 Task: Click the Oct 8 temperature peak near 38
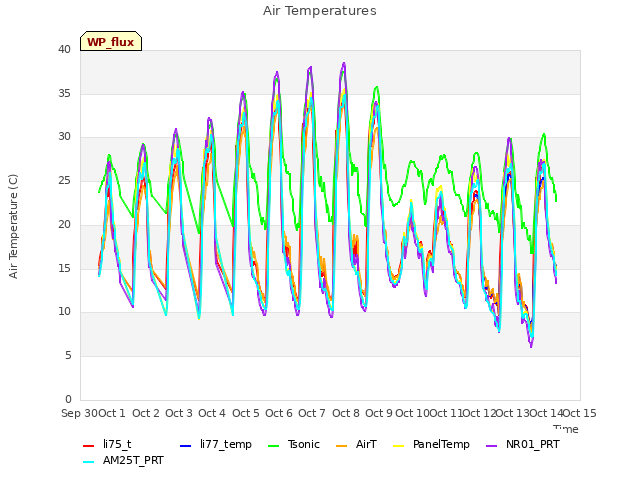point(344,64)
